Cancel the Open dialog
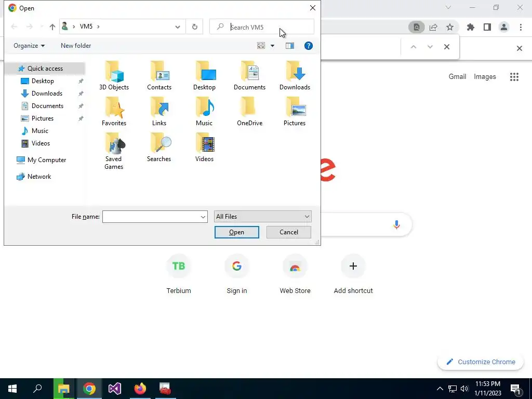The image size is (532, 399). pos(289,232)
